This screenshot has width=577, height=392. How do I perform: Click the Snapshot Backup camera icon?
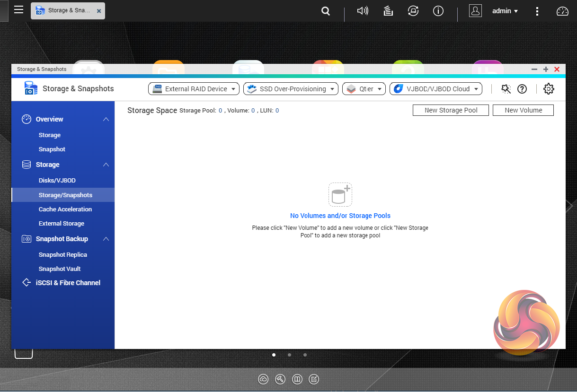tap(27, 239)
